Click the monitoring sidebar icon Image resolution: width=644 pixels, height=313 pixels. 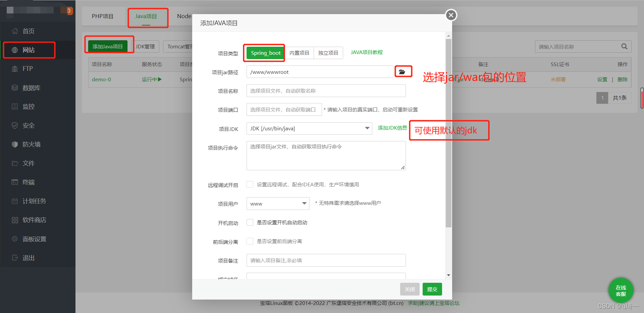[x=15, y=106]
